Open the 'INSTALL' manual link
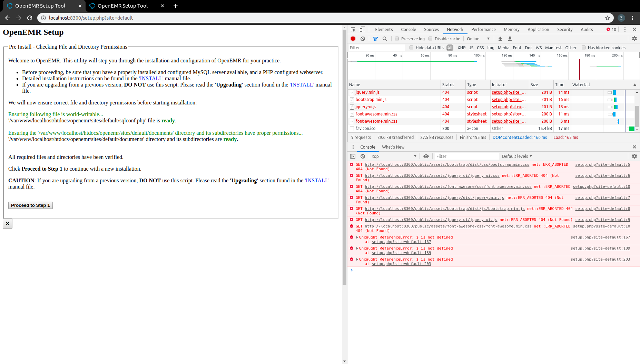Image resolution: width=640 pixels, height=364 pixels. (151, 78)
